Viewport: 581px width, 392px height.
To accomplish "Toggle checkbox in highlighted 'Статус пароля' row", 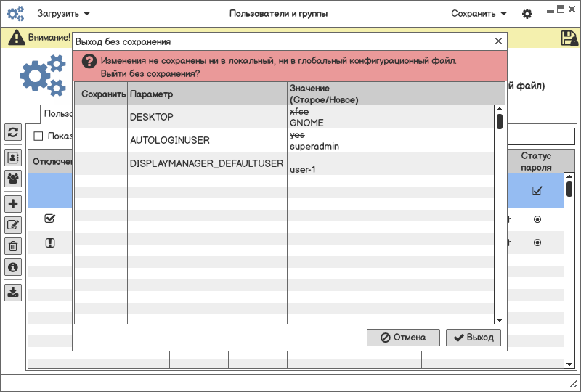I will coord(537,191).
